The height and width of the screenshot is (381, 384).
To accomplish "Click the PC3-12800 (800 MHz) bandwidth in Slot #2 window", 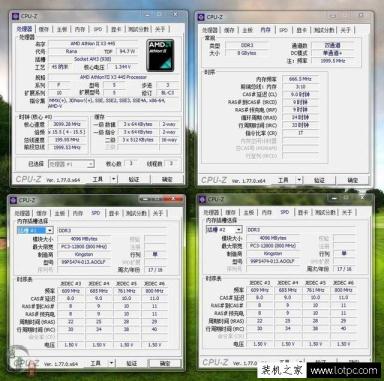I will click(x=273, y=246).
